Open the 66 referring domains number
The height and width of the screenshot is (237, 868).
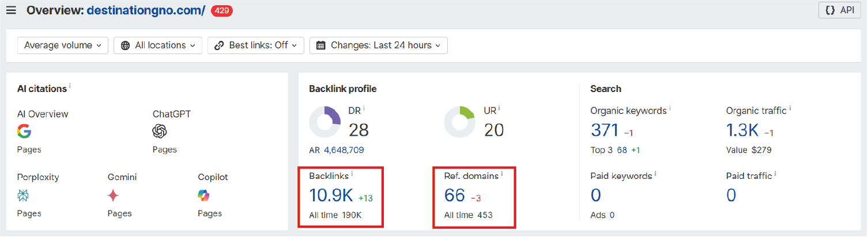[455, 195]
